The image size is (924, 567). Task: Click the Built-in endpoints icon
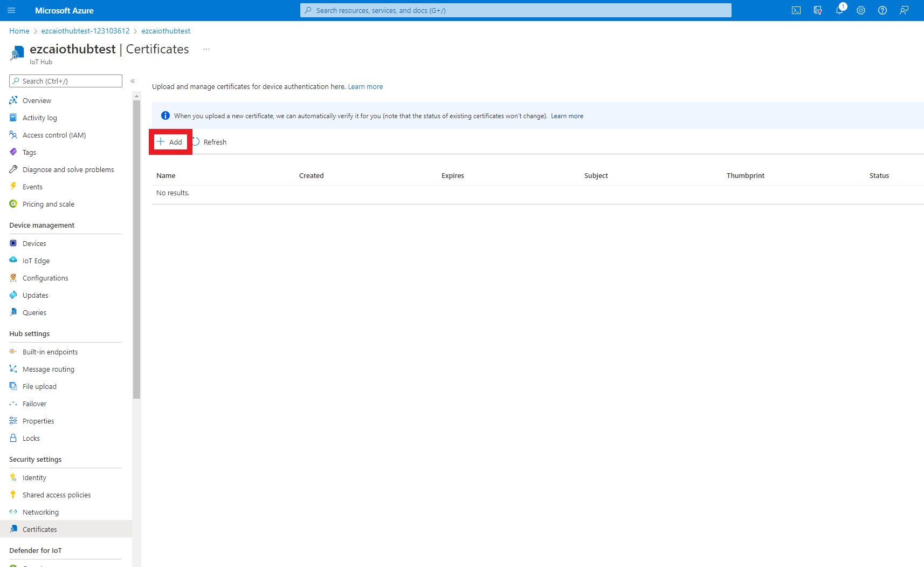pos(13,352)
